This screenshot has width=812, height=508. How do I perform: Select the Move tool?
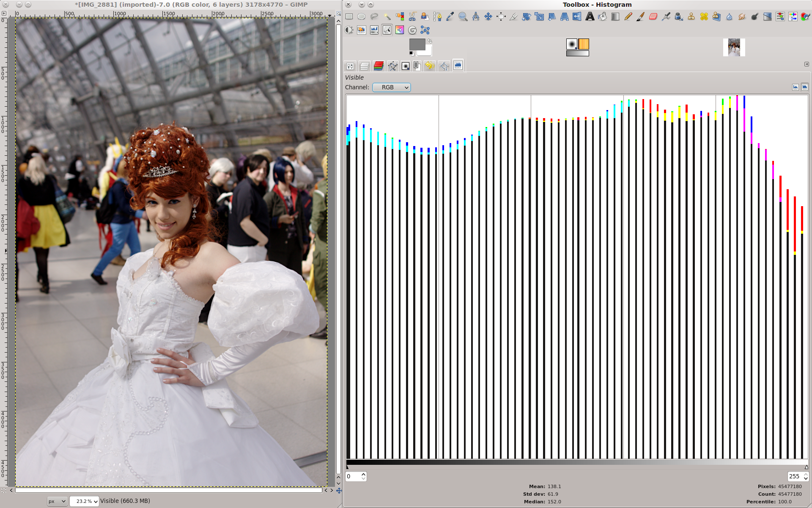tap(488, 17)
